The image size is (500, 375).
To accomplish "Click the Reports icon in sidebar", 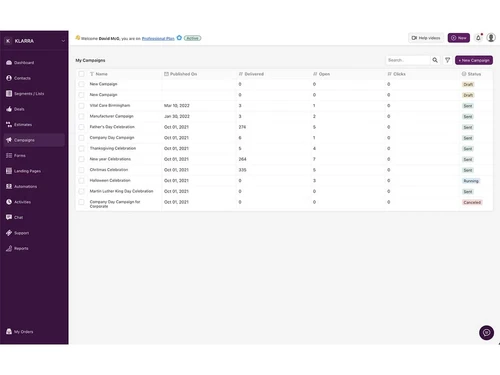I will coord(9,248).
